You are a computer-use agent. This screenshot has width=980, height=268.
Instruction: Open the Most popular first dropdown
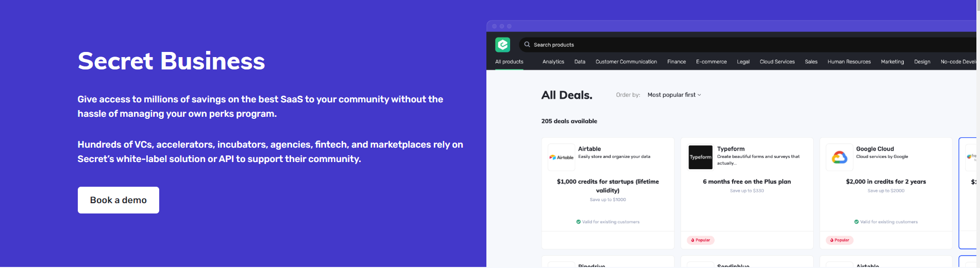[x=674, y=95]
